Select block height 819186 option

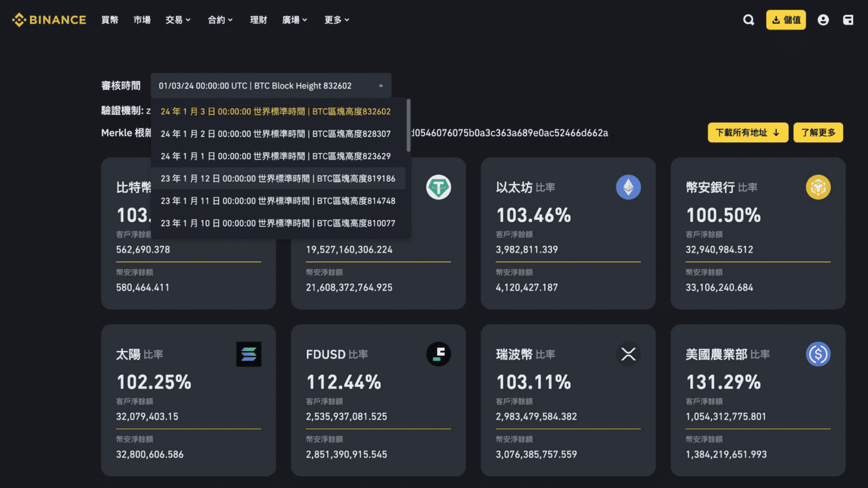279,179
